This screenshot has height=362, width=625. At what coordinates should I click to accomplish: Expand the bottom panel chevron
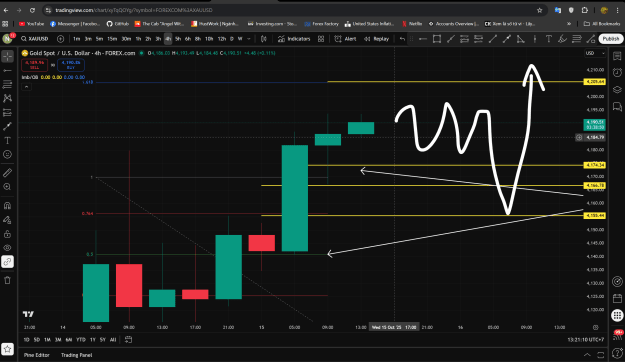(587, 355)
